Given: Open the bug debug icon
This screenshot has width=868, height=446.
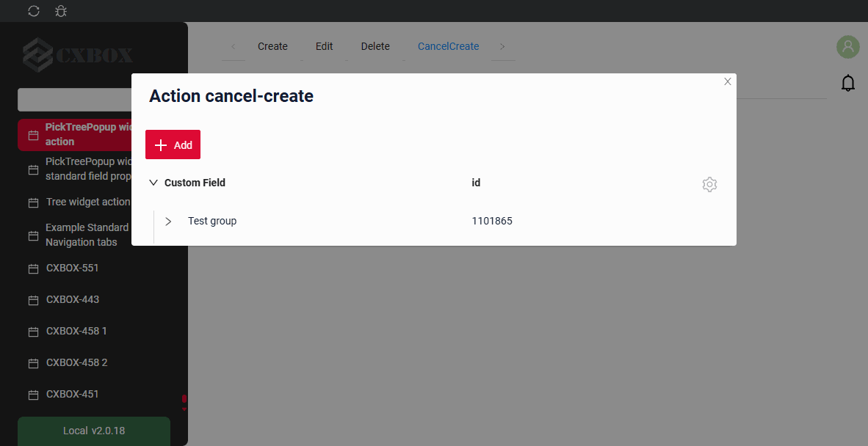Looking at the screenshot, I should 61,11.
